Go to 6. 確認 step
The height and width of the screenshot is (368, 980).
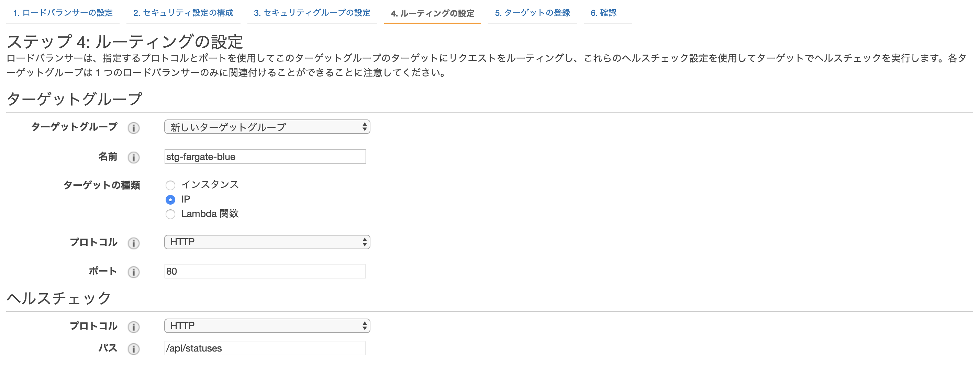click(x=603, y=13)
